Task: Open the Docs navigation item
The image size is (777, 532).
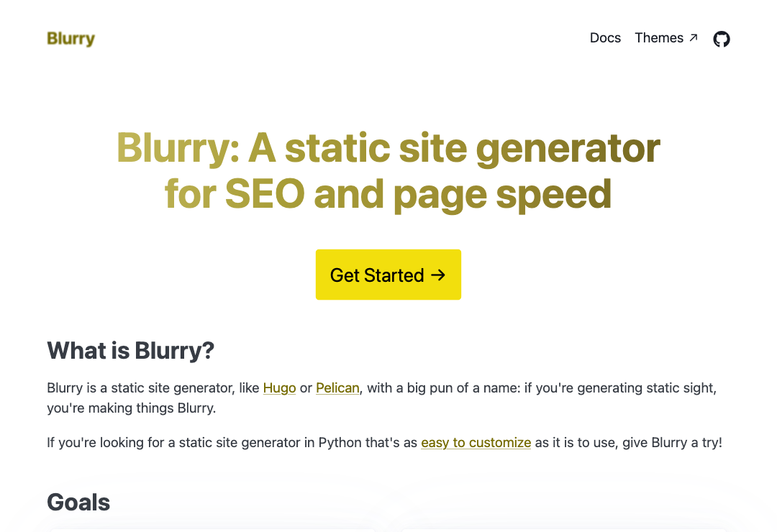Action: click(x=605, y=37)
